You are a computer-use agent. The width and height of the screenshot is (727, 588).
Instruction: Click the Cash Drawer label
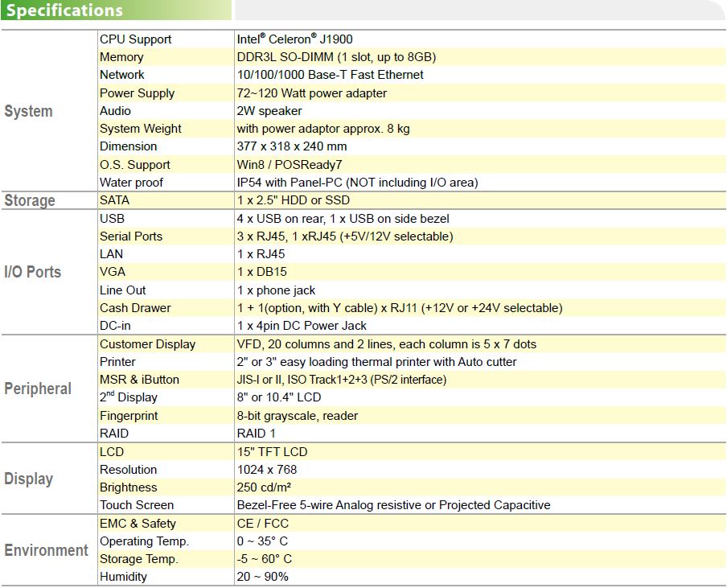[x=135, y=308]
